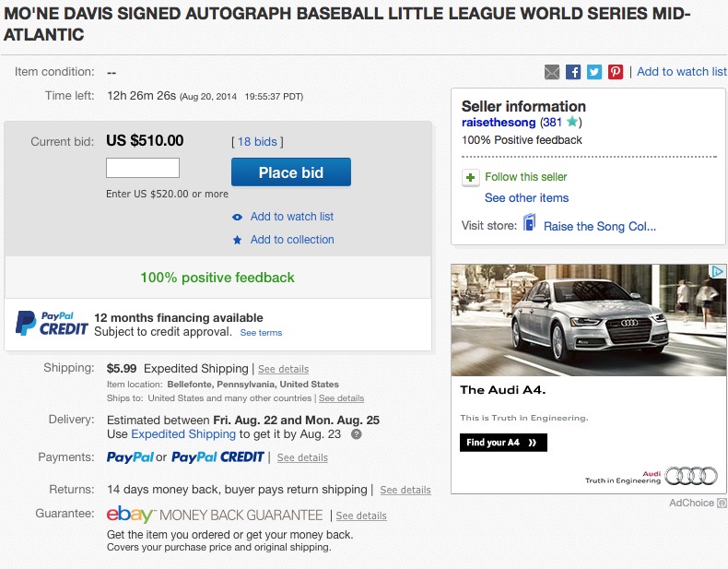Share listing via email envelope icon
728x569 pixels.
(552, 72)
